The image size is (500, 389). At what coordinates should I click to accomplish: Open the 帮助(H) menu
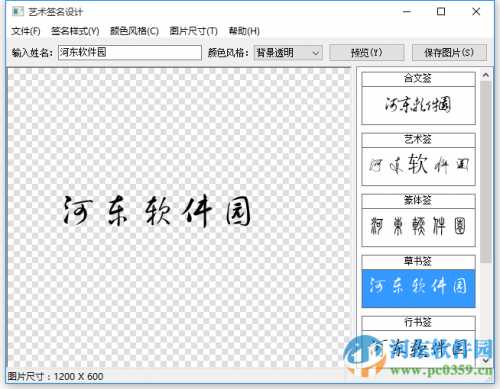244,31
